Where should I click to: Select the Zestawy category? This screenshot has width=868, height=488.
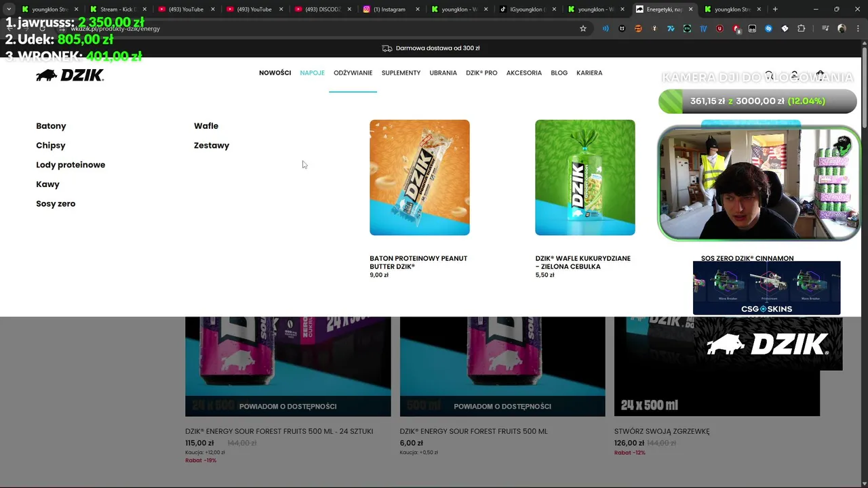(212, 145)
